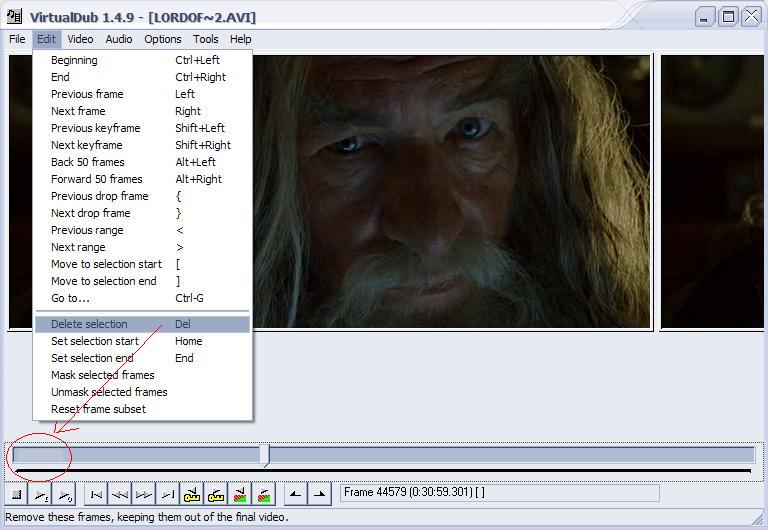Click the previous scene scan icon
Screen dimensions: 768x530
(240, 494)
